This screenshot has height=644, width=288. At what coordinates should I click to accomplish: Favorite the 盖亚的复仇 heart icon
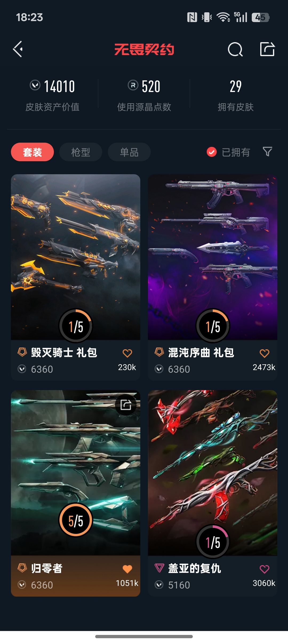click(264, 569)
